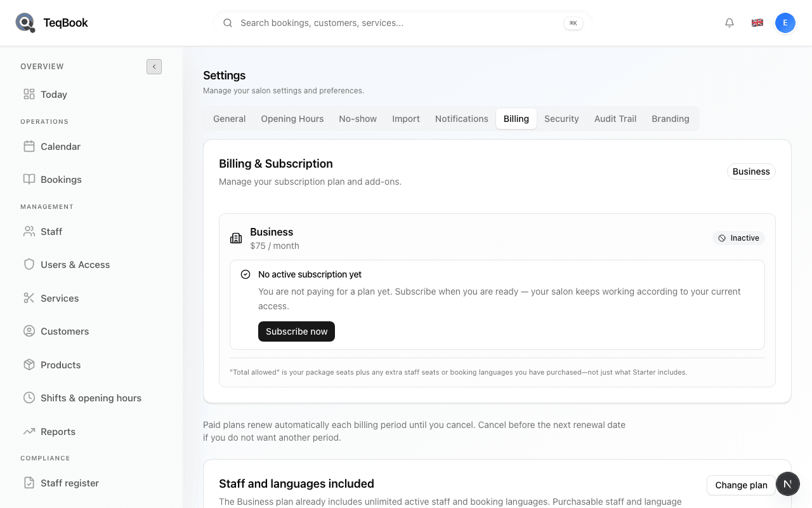Screen dimensions: 812x508
Task: Click the Business plan building icon
Action: click(236, 238)
